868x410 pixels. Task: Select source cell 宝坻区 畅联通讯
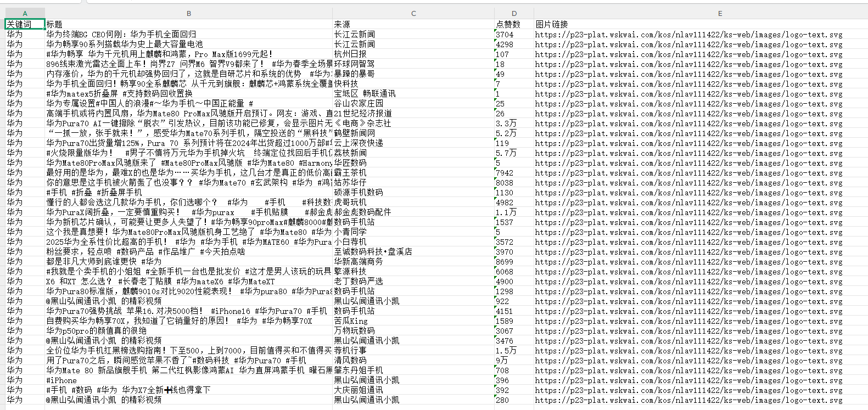413,93
